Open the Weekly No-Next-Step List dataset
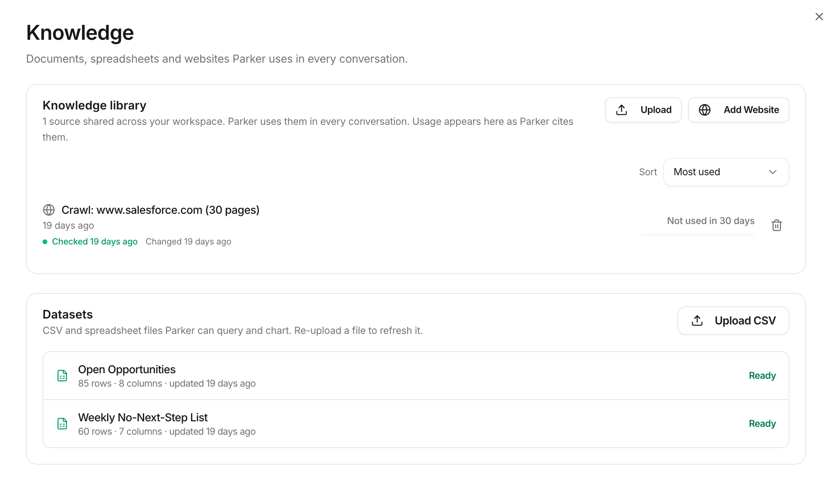 [x=416, y=424]
